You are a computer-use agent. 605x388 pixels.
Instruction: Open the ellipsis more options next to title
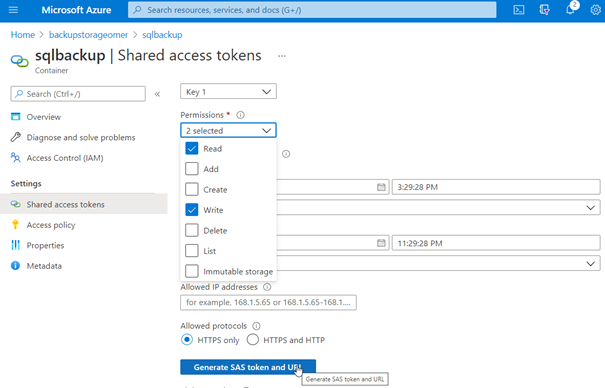pyautogui.click(x=282, y=56)
